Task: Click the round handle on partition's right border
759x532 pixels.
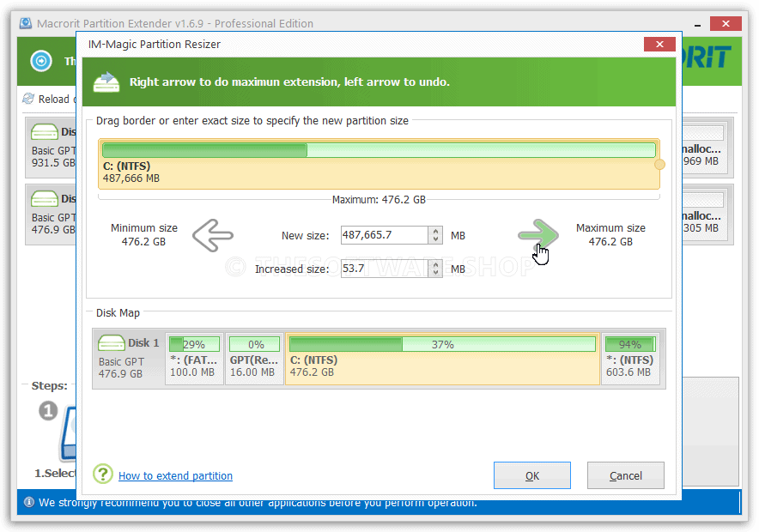Action: pos(659,165)
